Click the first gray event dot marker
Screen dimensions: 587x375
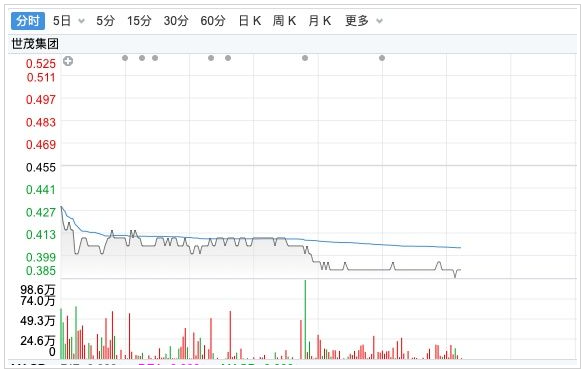[125, 58]
